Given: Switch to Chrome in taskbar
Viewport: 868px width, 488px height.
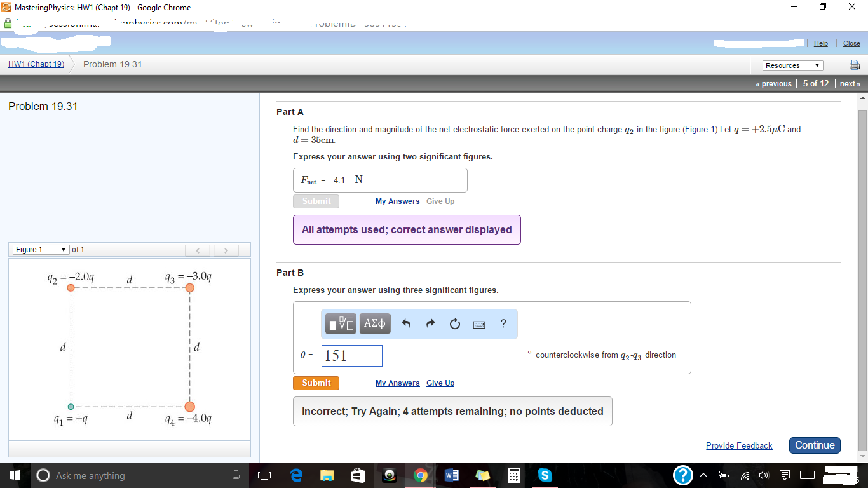Looking at the screenshot, I should (420, 475).
